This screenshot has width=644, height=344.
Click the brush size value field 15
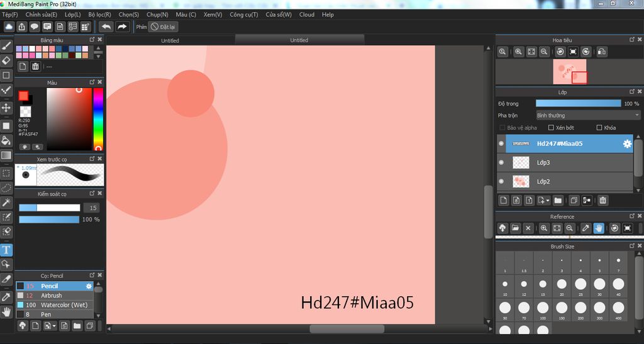[x=93, y=208]
